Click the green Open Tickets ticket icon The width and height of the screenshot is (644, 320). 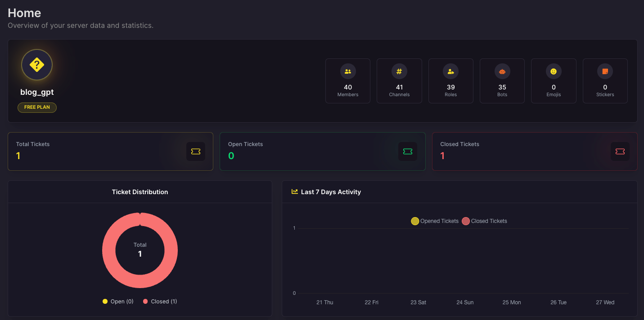coord(408,151)
